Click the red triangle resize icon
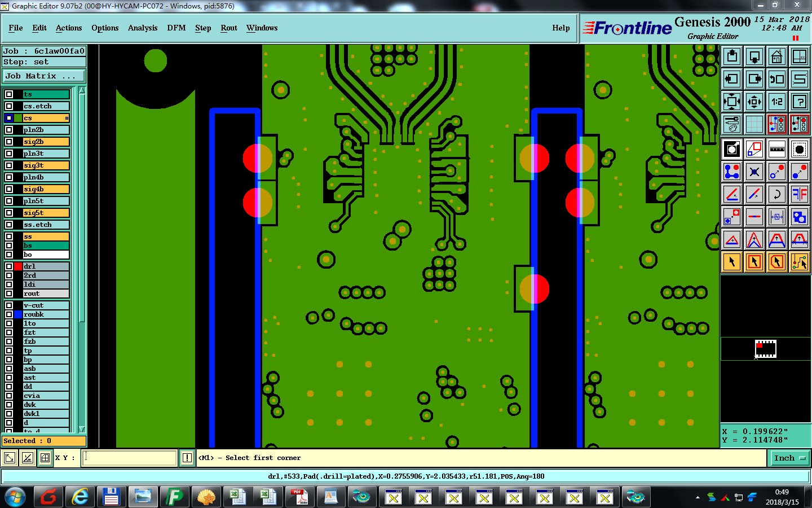This screenshot has height=508, width=812. pos(732,239)
